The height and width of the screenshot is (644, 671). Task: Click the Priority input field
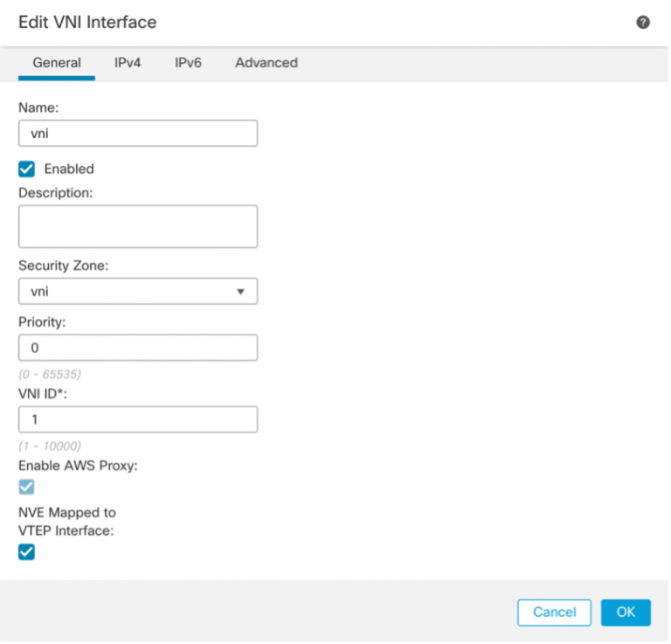point(138,348)
